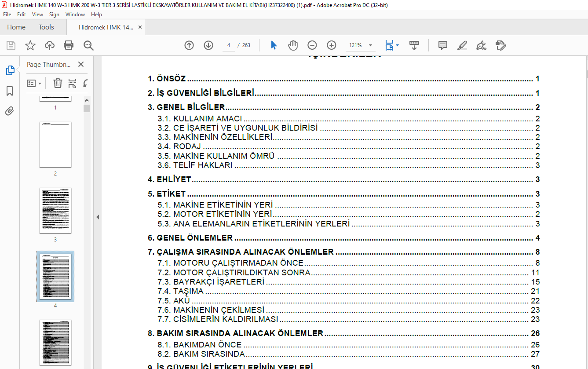588x369 pixels.
Task: Activate the Hand pan tool
Action: (293, 45)
